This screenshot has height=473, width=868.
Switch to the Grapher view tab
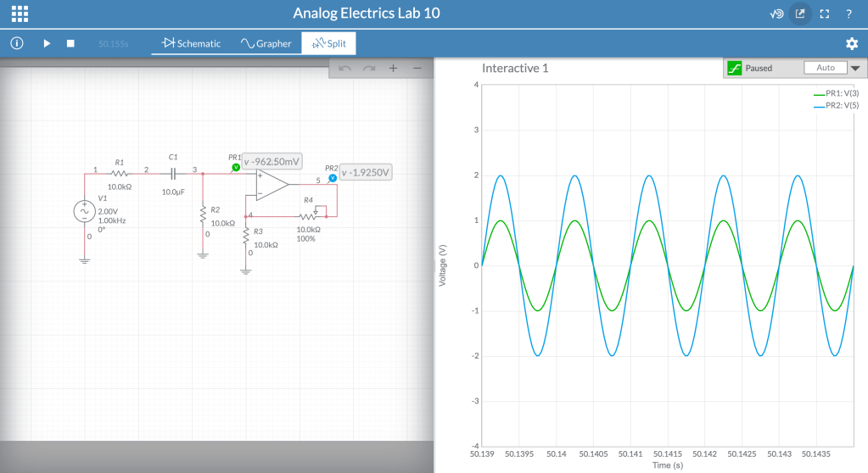click(x=266, y=43)
